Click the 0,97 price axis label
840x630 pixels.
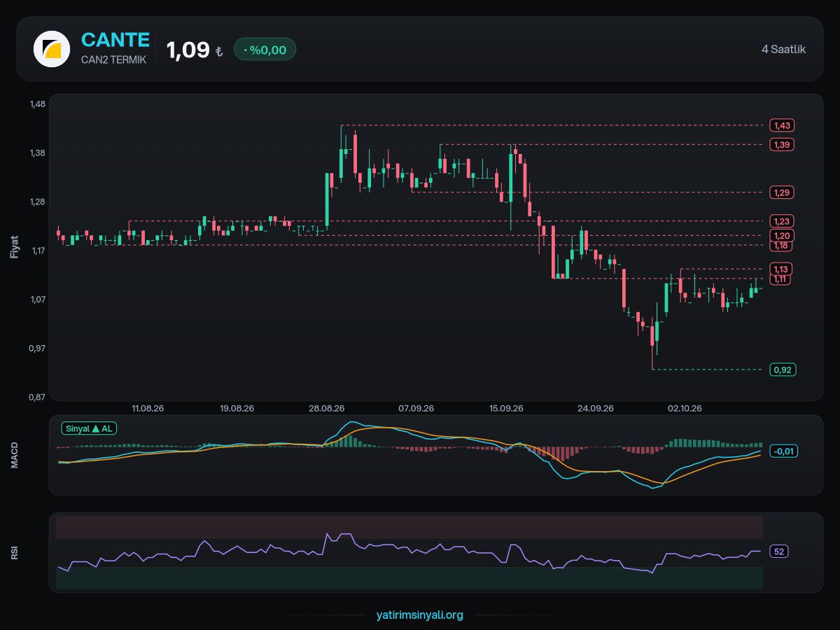[37, 349]
